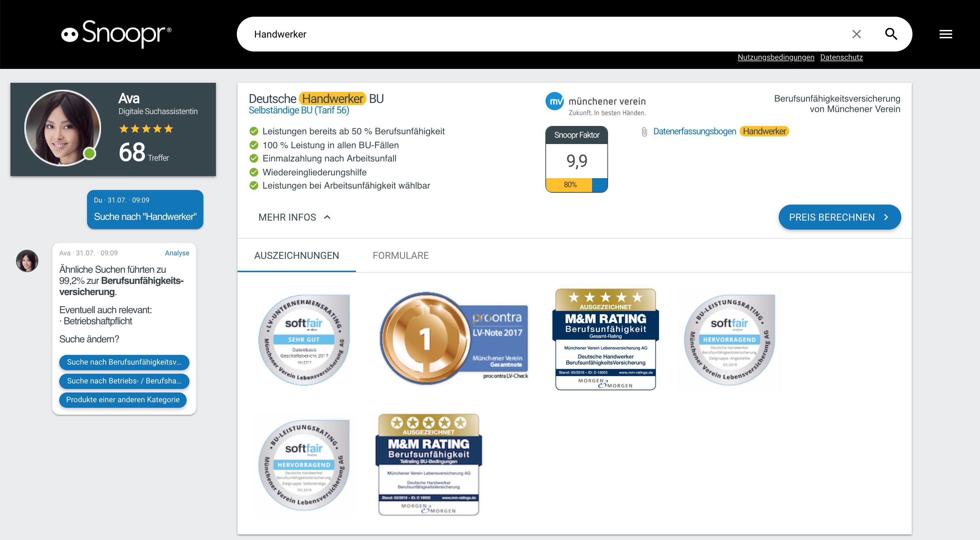Open softfair badge Zielgruppe Selbständige
Viewport: 980px width, 540px height.
click(x=304, y=465)
